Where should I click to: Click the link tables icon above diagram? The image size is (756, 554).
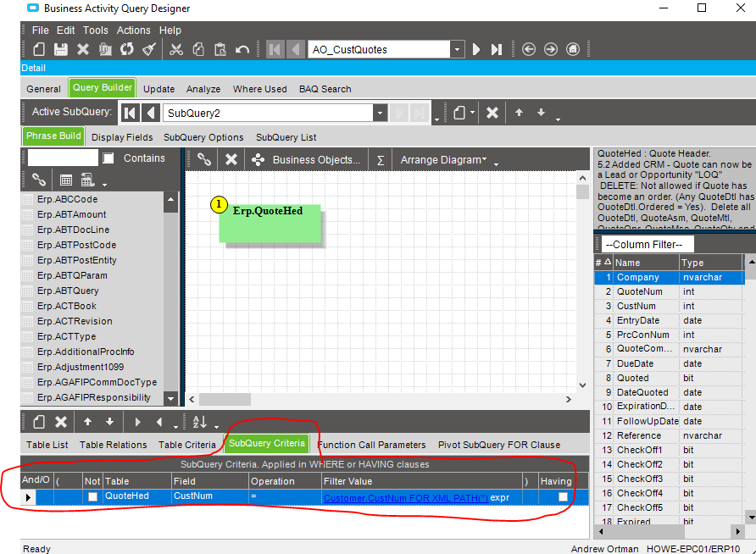coord(204,159)
